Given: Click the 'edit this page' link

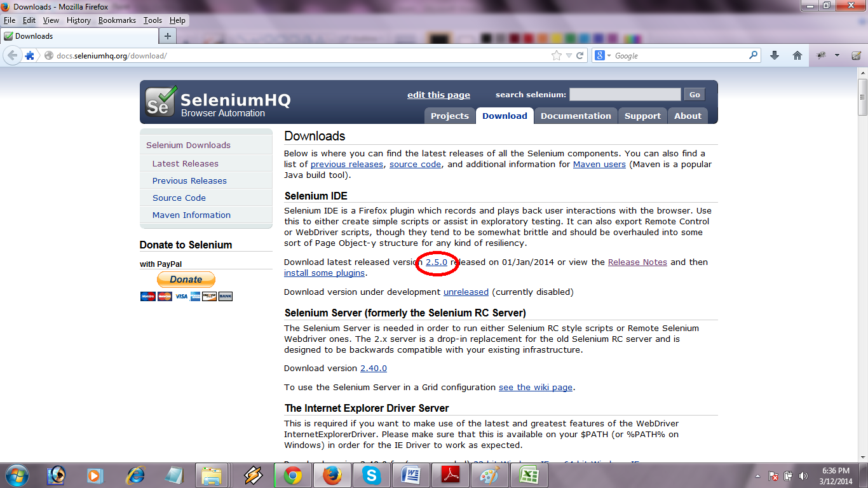Looking at the screenshot, I should pos(438,95).
